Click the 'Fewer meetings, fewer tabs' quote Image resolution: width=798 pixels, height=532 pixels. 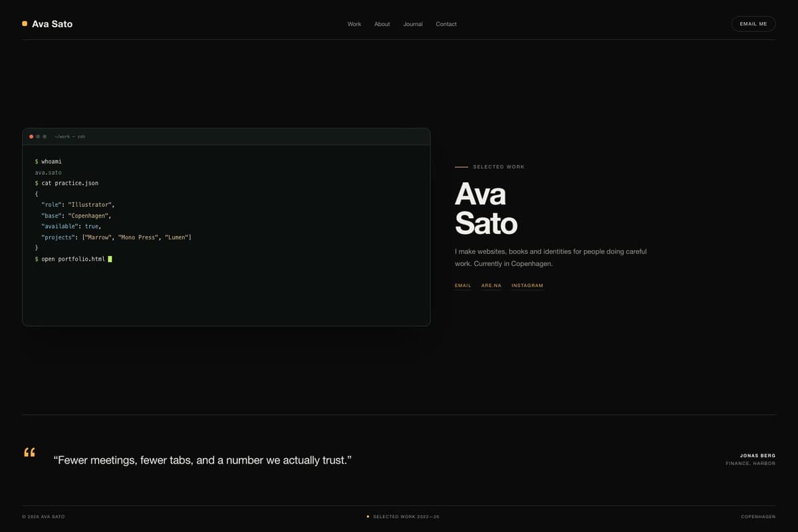[x=202, y=460]
